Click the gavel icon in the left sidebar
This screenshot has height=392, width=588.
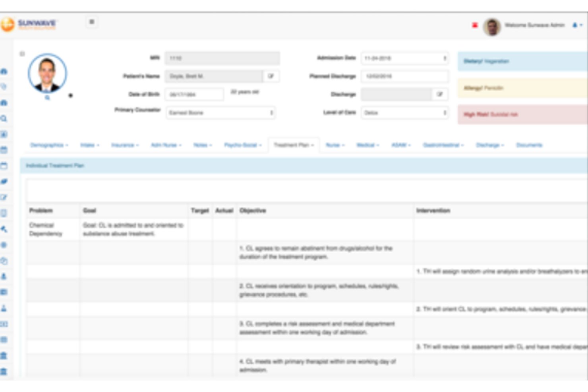4,229
